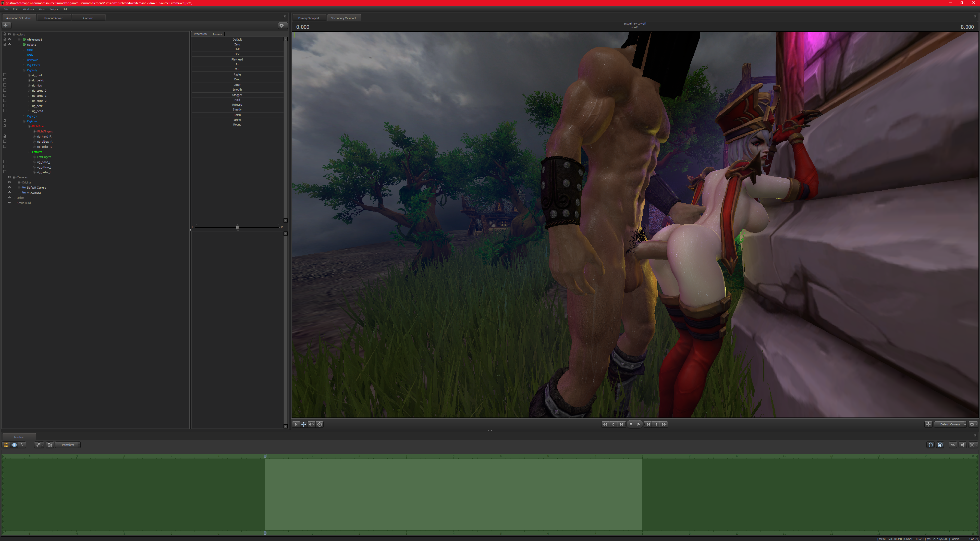Toggle visibility eye for whitemane1
Viewport: 980px width, 541px height.
pyautogui.click(x=9, y=39)
